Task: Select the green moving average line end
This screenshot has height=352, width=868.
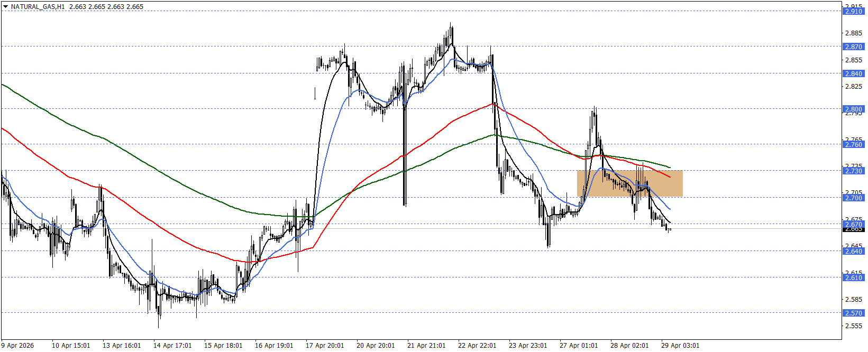Action: tap(670, 168)
